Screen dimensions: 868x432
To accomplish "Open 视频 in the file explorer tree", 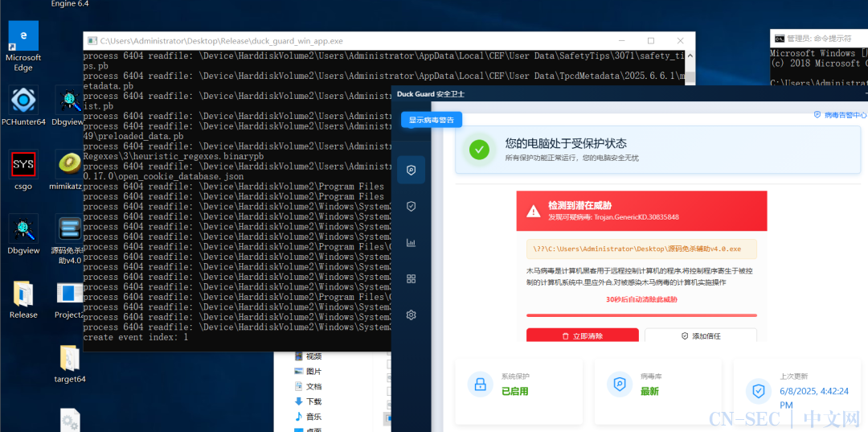I will click(x=309, y=356).
